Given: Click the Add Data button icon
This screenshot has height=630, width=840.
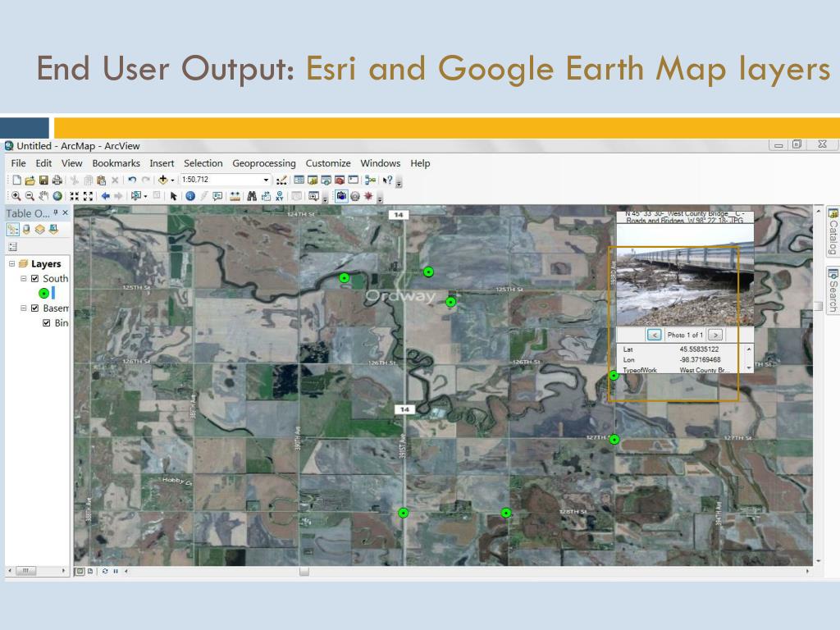Looking at the screenshot, I should tap(163, 180).
